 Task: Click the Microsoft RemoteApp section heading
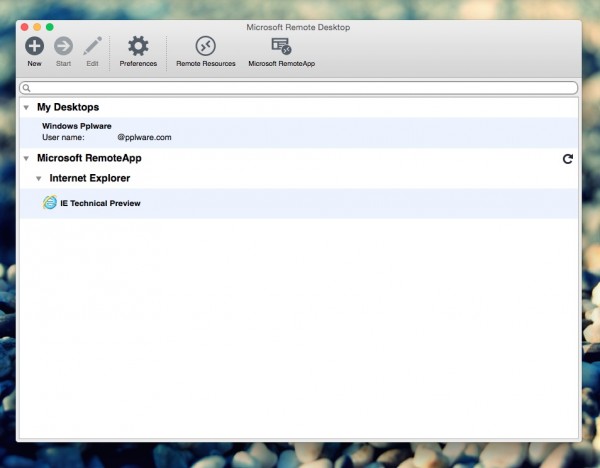pos(89,158)
